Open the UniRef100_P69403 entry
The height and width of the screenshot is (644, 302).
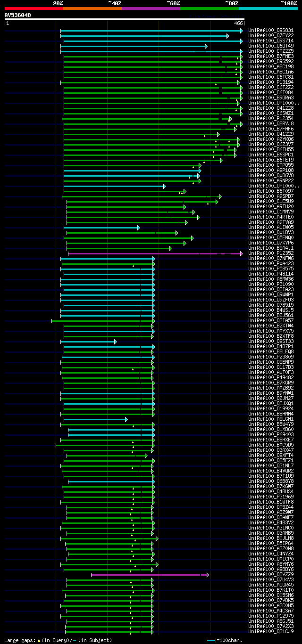271,434
